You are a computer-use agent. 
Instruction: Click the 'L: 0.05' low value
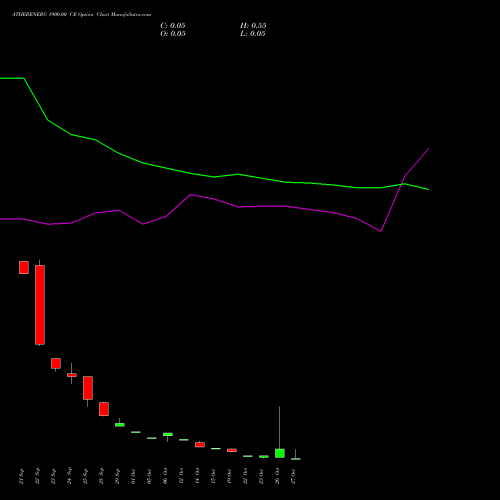(x=253, y=34)
